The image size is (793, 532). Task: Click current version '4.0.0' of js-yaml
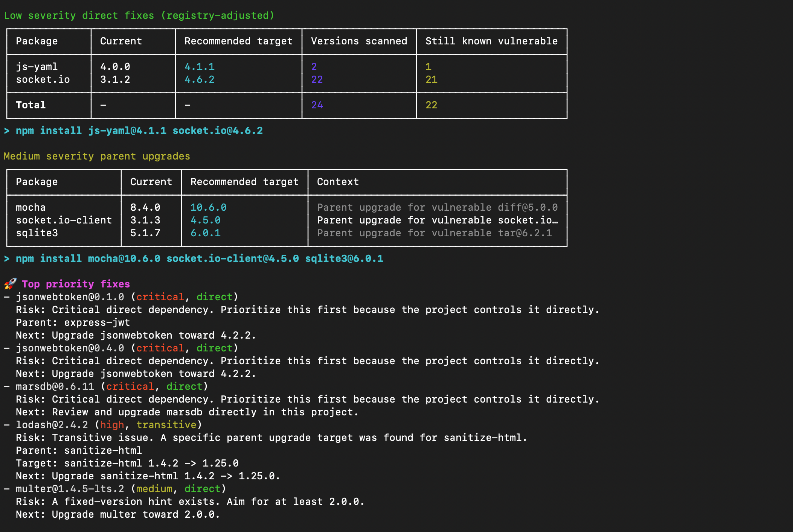click(x=115, y=67)
